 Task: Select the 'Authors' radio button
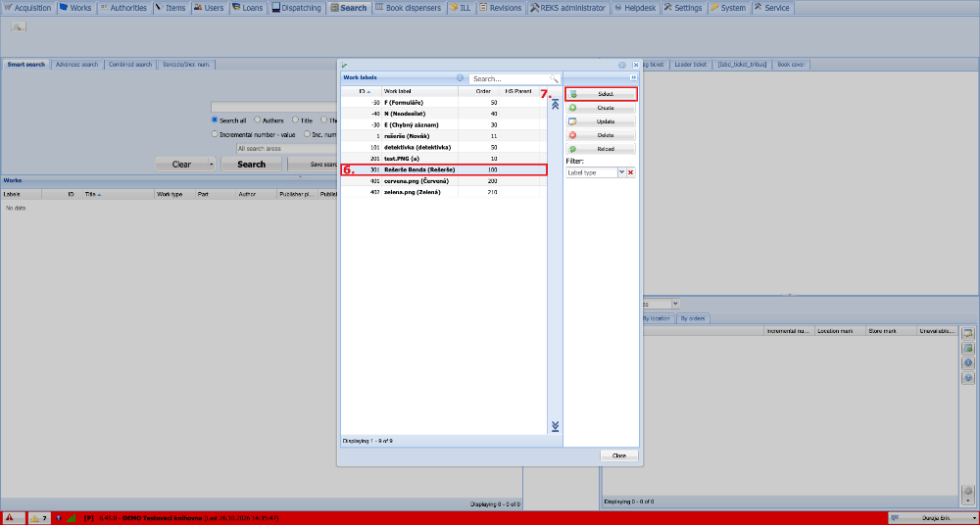click(258, 120)
